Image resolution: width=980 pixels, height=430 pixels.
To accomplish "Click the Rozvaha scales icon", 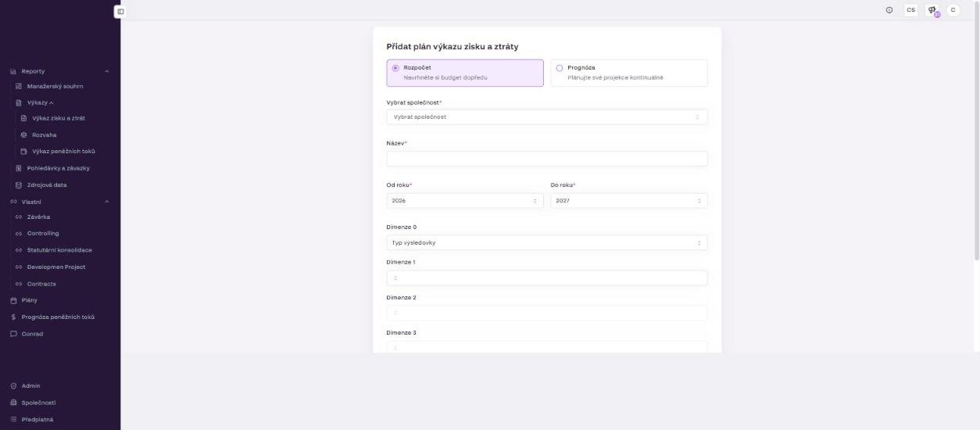I will click(x=23, y=134).
